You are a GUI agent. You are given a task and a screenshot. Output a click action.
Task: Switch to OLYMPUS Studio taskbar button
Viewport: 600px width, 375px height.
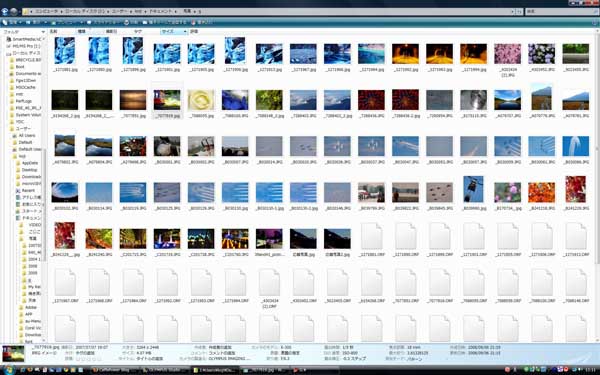point(166,370)
